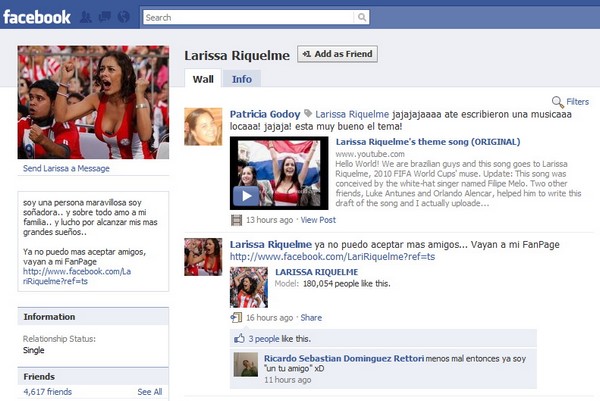
Task: Click Send Larissa a Message
Action: [x=66, y=168]
